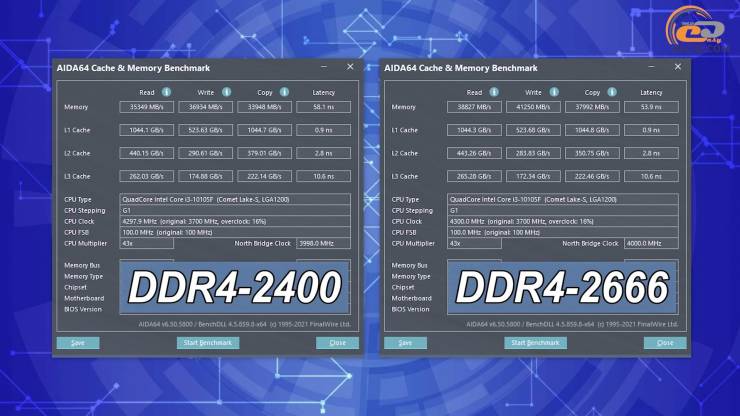Click L1 Cache Copy 1044.8 GB/s value
Image resolution: width=740 pixels, height=416 pixels.
click(592, 130)
